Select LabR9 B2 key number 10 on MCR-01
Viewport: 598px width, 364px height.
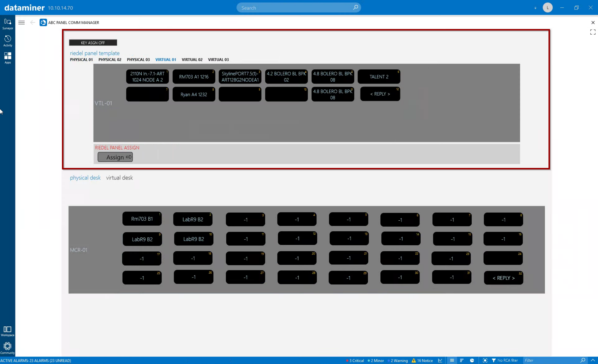click(x=194, y=239)
